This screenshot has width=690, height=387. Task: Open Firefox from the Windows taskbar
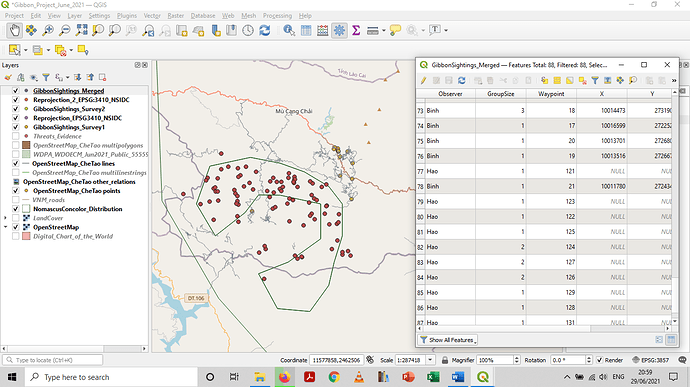[x=285, y=377]
